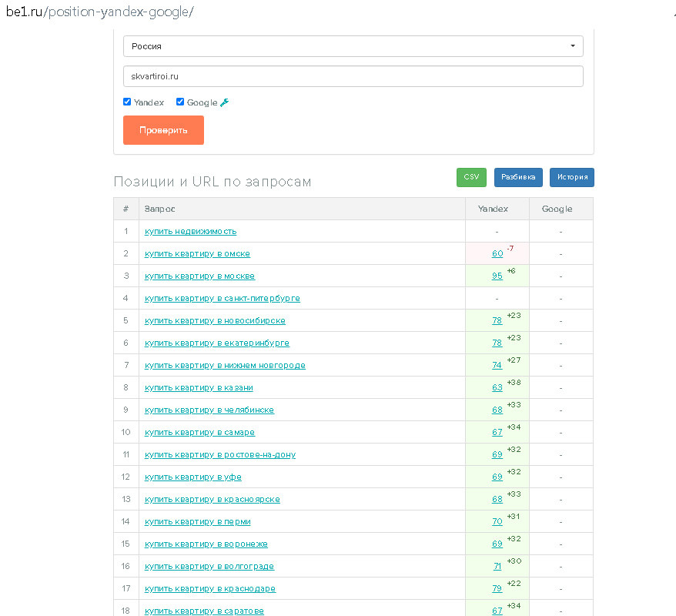The width and height of the screenshot is (676, 616).
Task: Click Yandex position 60 link
Action: (497, 253)
